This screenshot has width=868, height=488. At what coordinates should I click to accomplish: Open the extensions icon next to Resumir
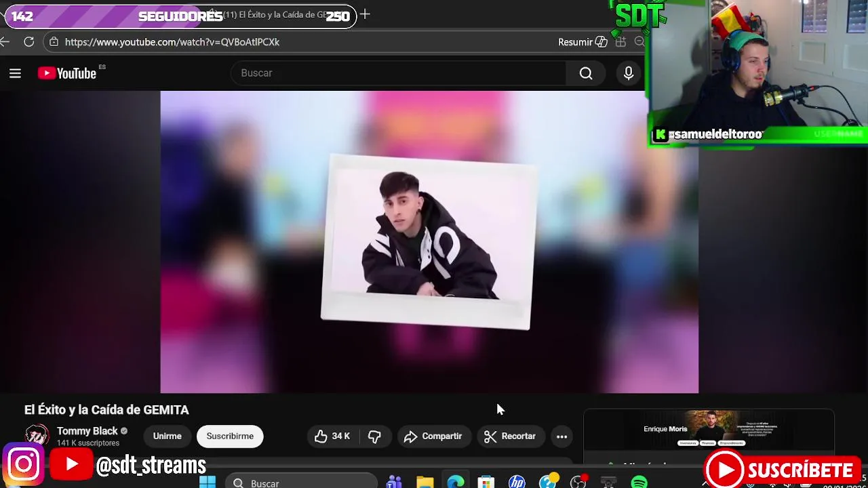pyautogui.click(x=620, y=42)
